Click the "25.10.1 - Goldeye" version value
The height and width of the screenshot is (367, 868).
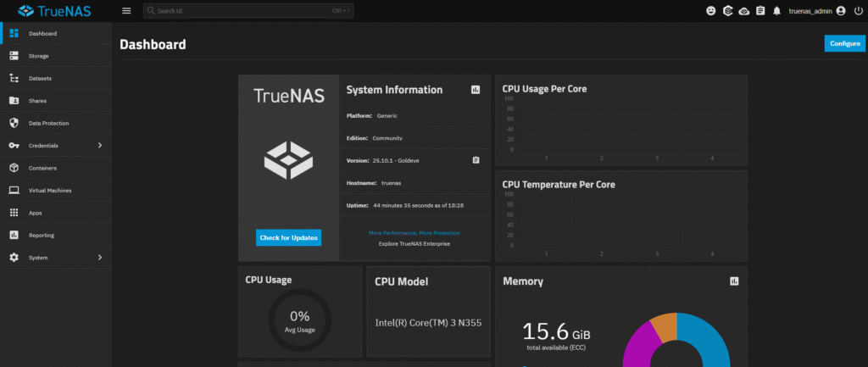pyautogui.click(x=397, y=160)
